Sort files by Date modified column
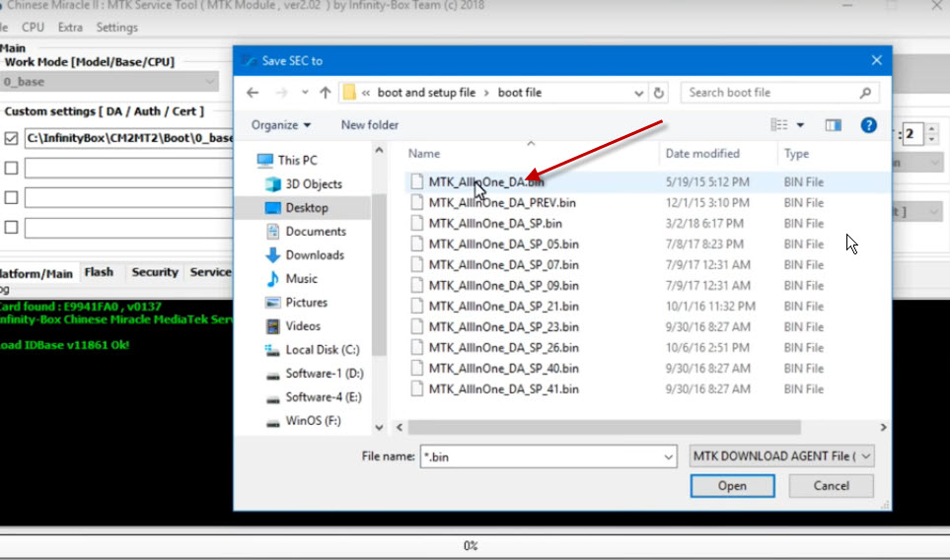This screenshot has height=560, width=950. click(702, 154)
